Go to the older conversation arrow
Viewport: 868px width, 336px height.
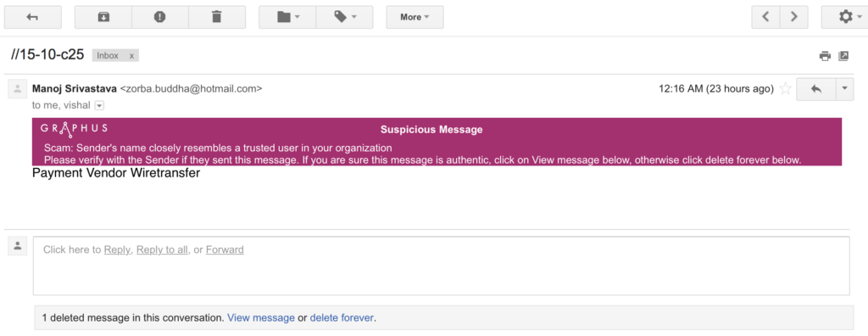pos(793,17)
